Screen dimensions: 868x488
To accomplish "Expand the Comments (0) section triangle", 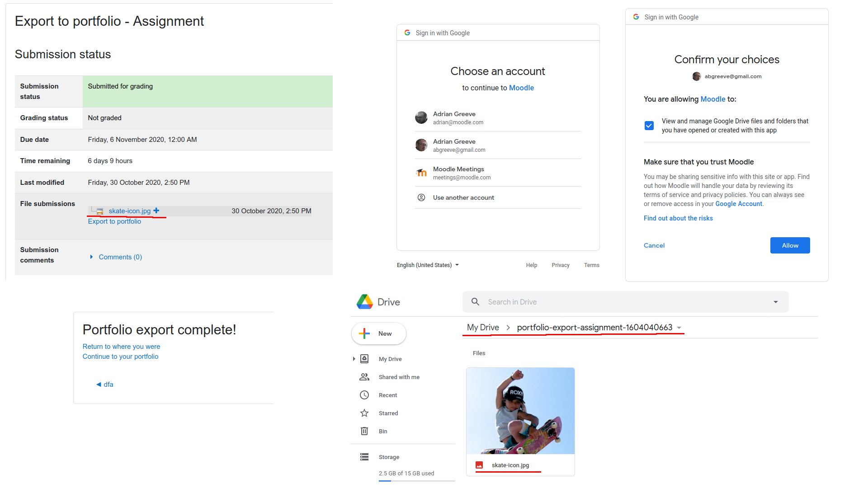I will pyautogui.click(x=91, y=257).
